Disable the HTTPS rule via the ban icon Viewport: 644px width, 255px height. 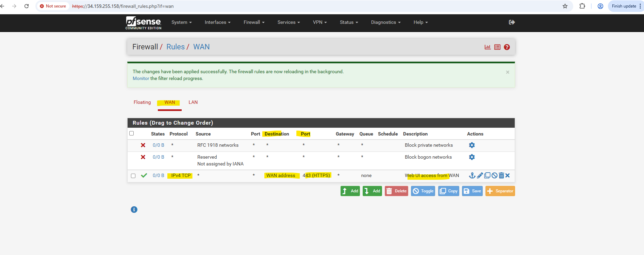pos(494,175)
